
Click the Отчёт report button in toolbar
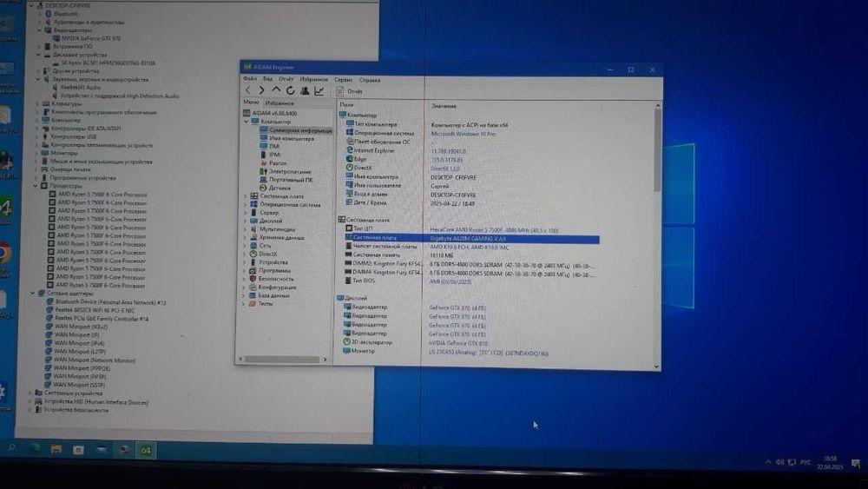click(350, 91)
